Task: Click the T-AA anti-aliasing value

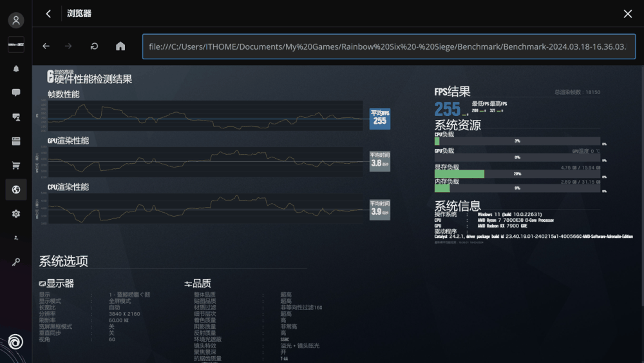Action: tap(284, 358)
